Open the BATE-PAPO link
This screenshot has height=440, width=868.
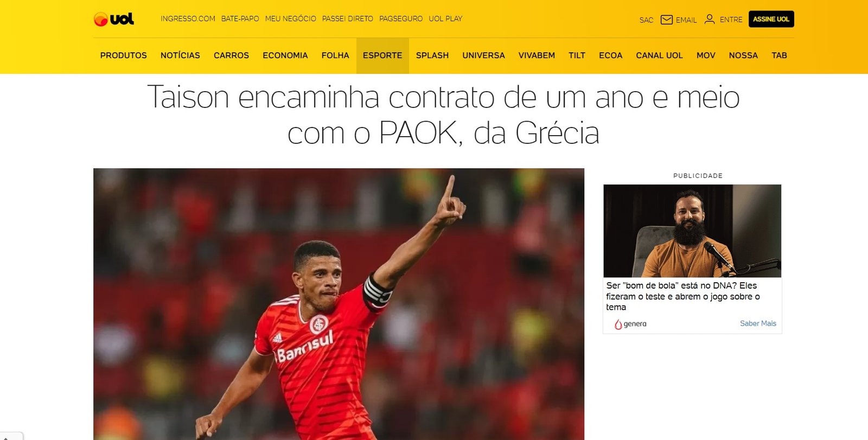pos(240,18)
